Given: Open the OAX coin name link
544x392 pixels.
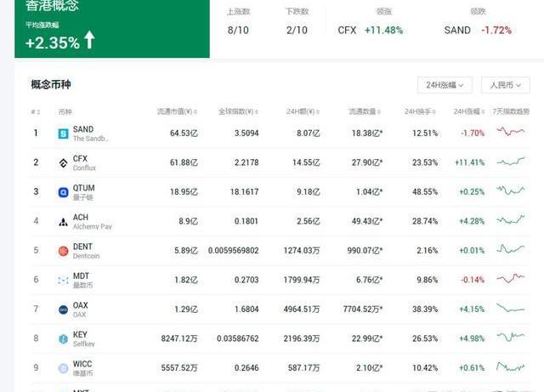Looking at the screenshot, I should point(81,305).
